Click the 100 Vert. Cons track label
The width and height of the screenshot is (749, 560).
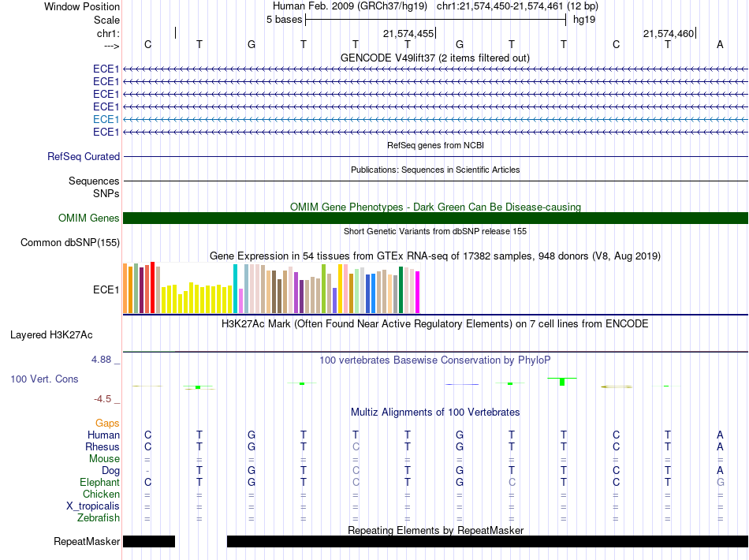coord(44,379)
